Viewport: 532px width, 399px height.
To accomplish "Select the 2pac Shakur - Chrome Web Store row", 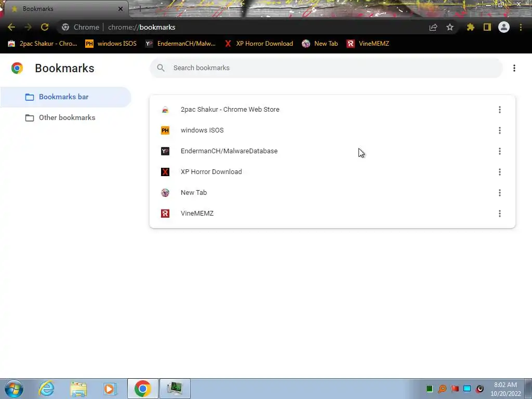I will [332, 110].
